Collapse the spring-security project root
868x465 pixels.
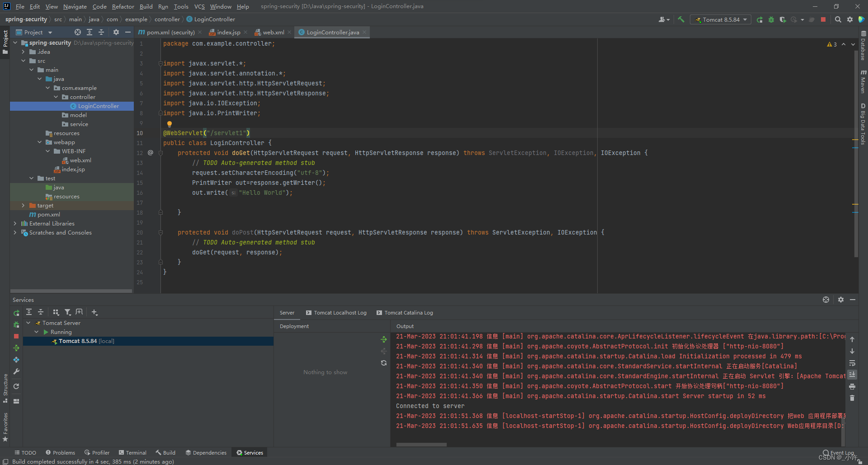pos(15,43)
